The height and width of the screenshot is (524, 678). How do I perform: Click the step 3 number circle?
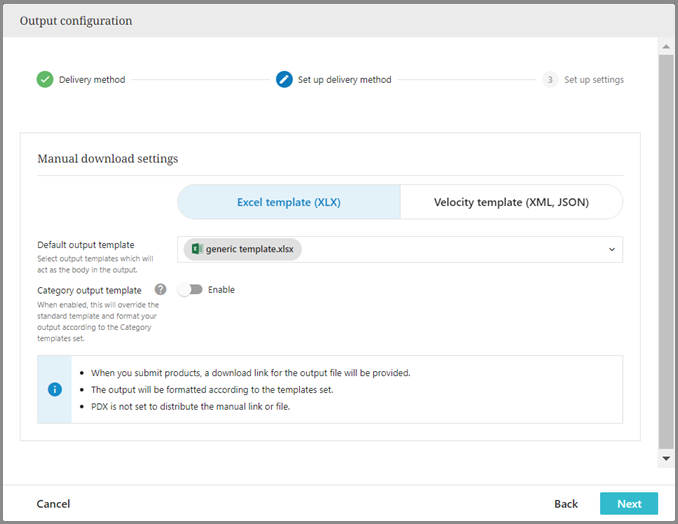pos(550,80)
